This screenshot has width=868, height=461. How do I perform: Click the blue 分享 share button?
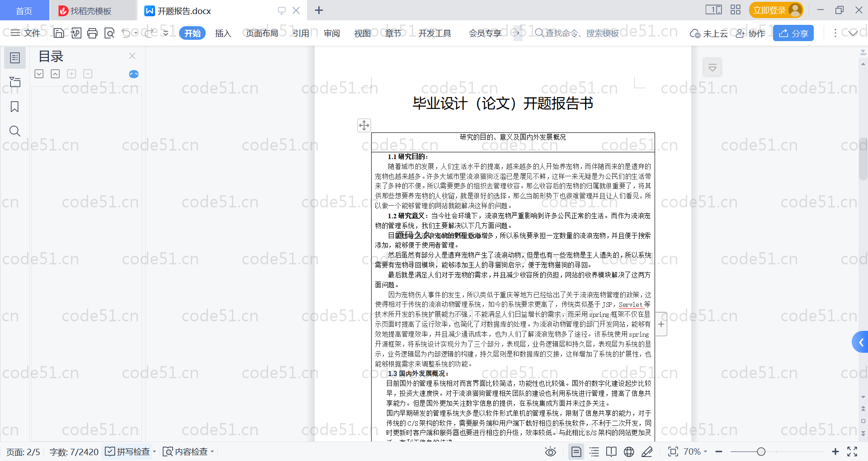[793, 33]
